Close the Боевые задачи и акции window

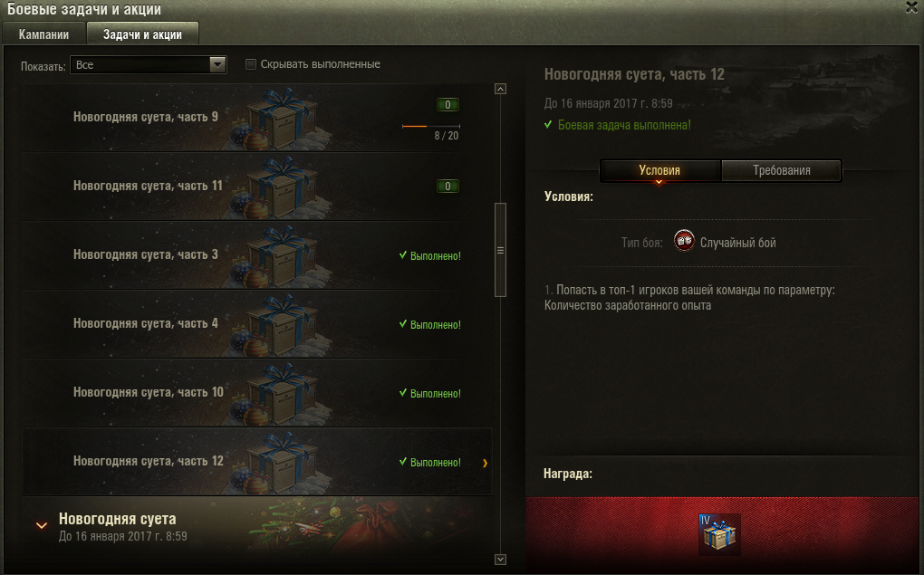[x=911, y=7]
